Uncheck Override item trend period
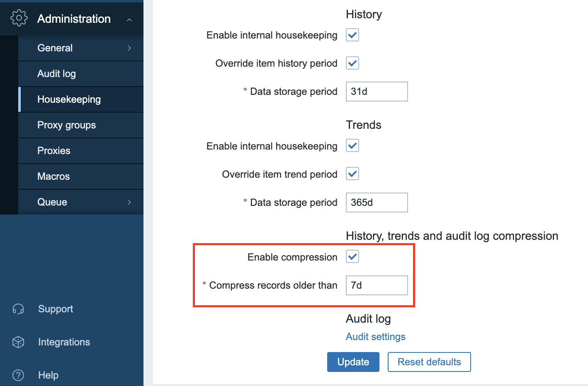Screen dimensions: 588x386 click(352, 174)
